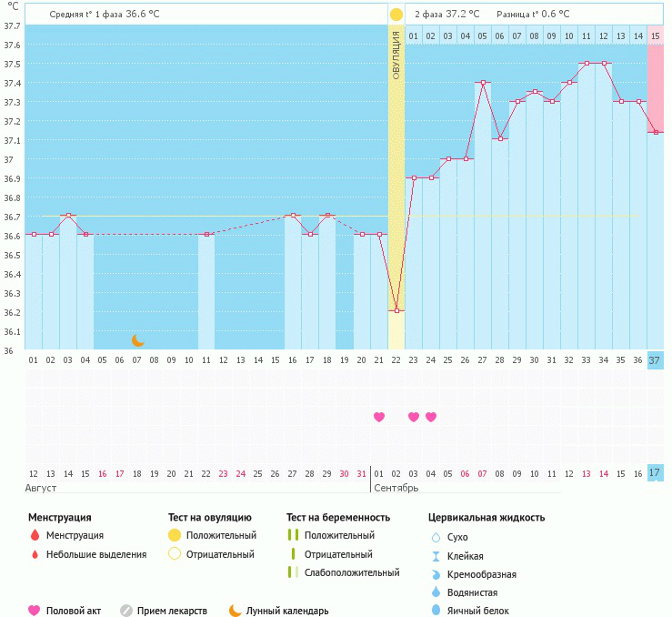Click the positive pregnancy test double-bar icon
The width and height of the screenshot is (672, 617).
[x=293, y=536]
